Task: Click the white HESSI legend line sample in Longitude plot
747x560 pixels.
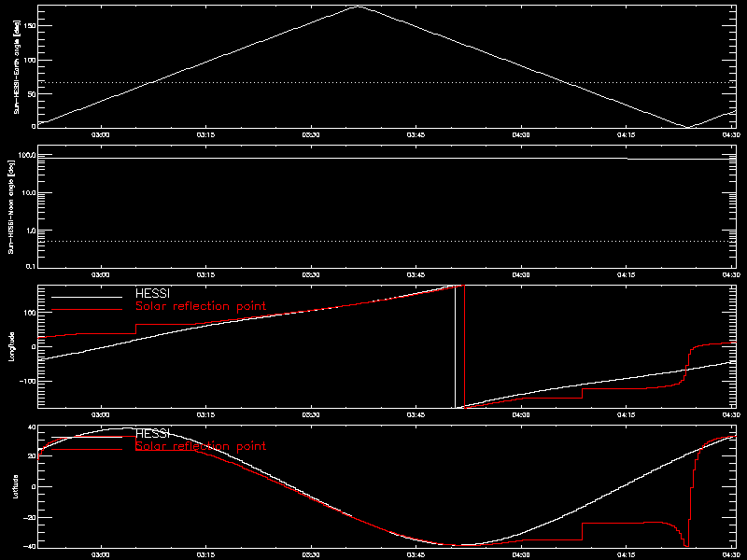Action: pos(87,297)
